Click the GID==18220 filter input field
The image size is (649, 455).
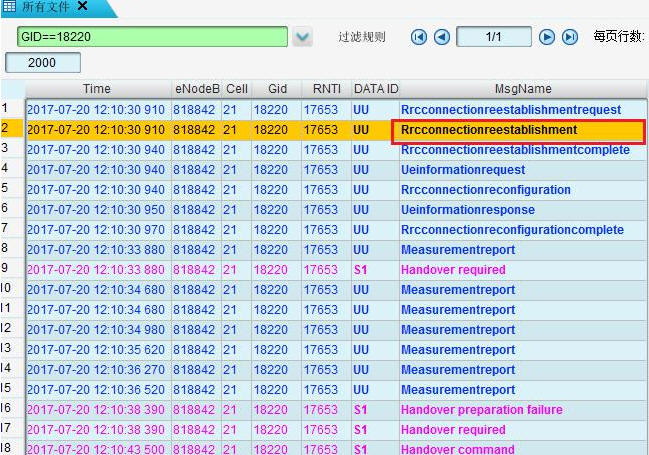click(x=153, y=37)
